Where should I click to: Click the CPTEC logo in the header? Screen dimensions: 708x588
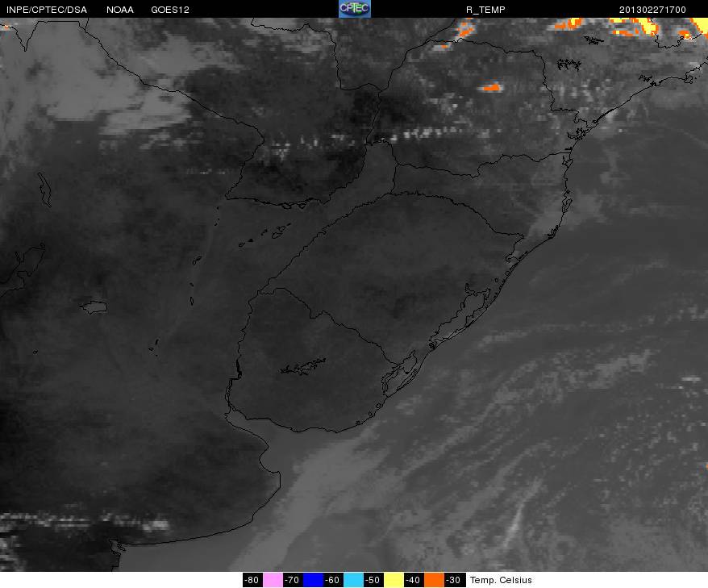pyautogui.click(x=355, y=9)
